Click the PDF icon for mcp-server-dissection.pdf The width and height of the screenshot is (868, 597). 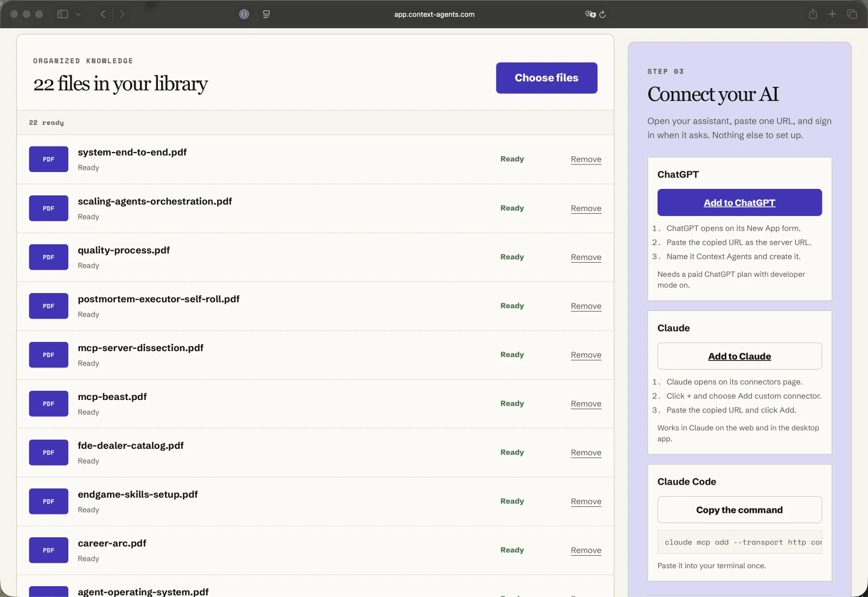tap(49, 355)
